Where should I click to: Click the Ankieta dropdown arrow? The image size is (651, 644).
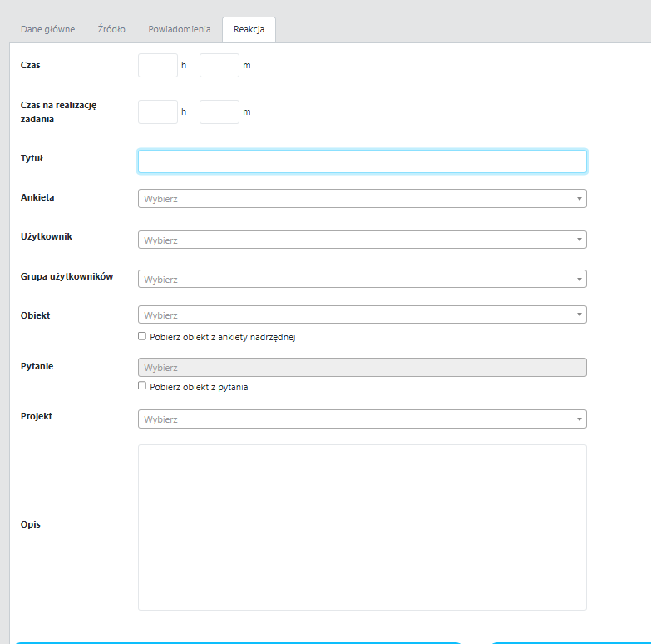click(x=579, y=199)
